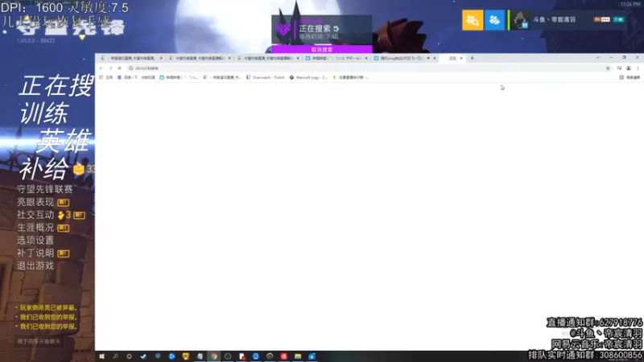The image size is (644, 362).
Task: Open Warcraft Logs bookmark
Action: [x=308, y=77]
